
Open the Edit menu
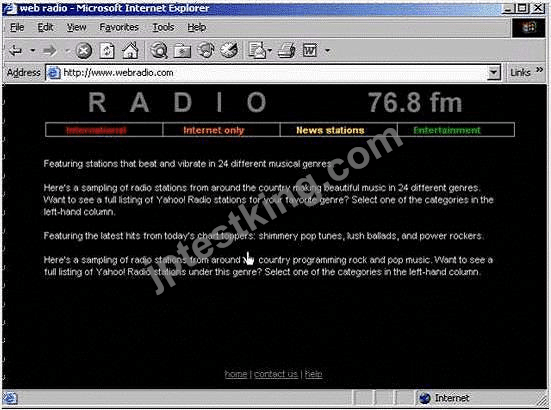pos(45,27)
